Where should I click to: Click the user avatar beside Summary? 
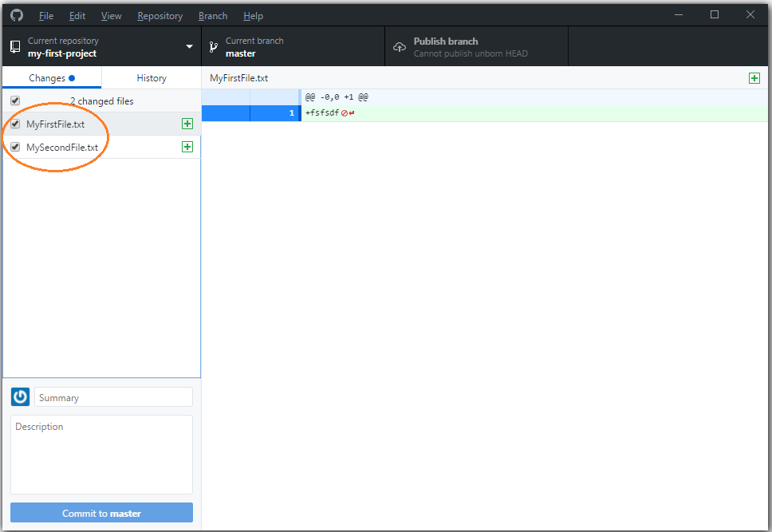pyautogui.click(x=20, y=396)
